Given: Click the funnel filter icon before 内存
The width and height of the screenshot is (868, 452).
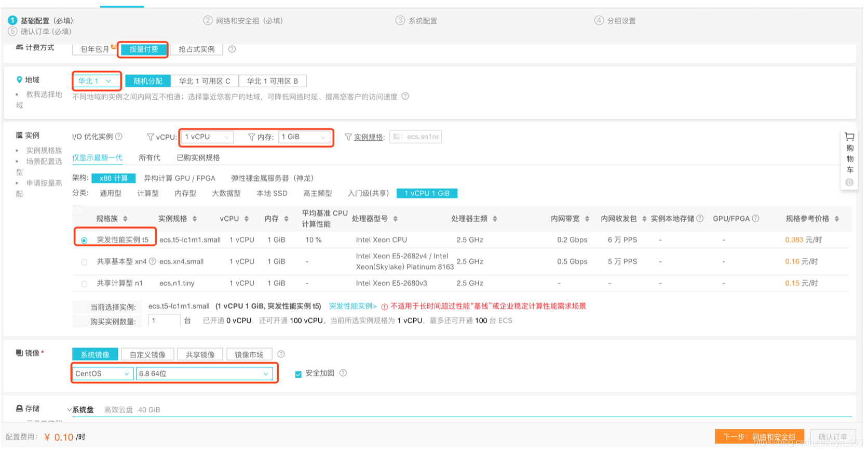Looking at the screenshot, I should pos(251,137).
